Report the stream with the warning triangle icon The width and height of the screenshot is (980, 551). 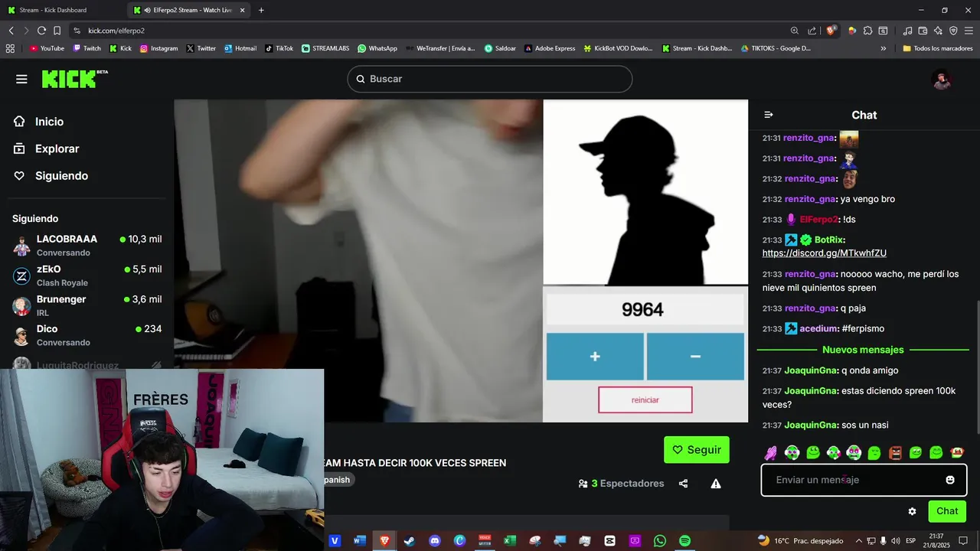716,484
